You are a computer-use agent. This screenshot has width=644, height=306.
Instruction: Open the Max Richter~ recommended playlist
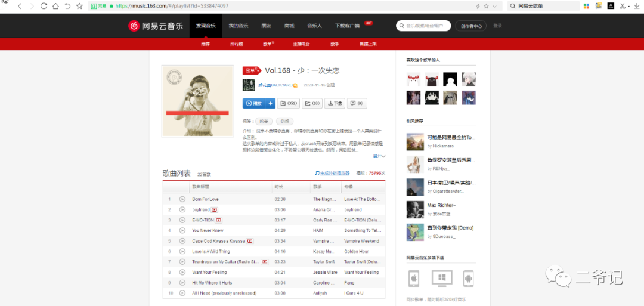click(x=441, y=205)
